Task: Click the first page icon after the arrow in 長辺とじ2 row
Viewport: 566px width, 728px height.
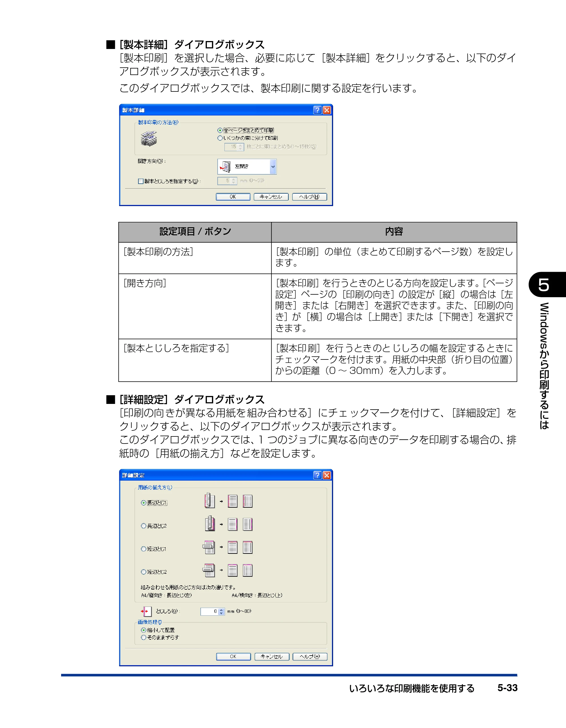Action: click(233, 524)
